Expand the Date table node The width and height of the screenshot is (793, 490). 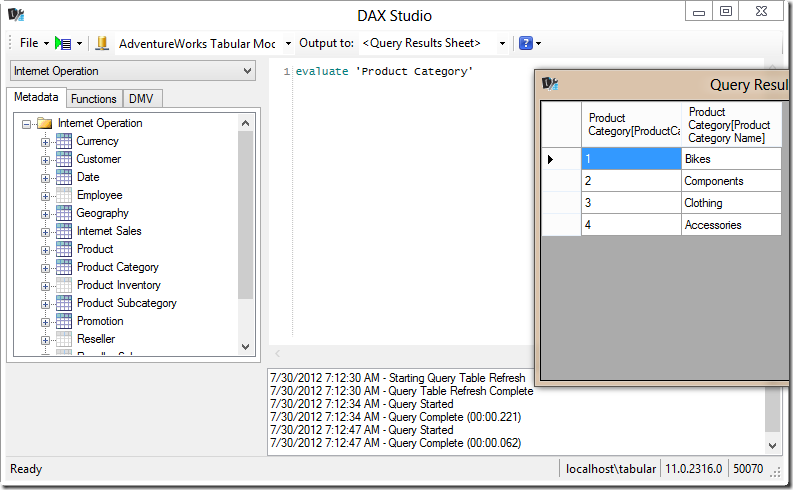click(45, 178)
